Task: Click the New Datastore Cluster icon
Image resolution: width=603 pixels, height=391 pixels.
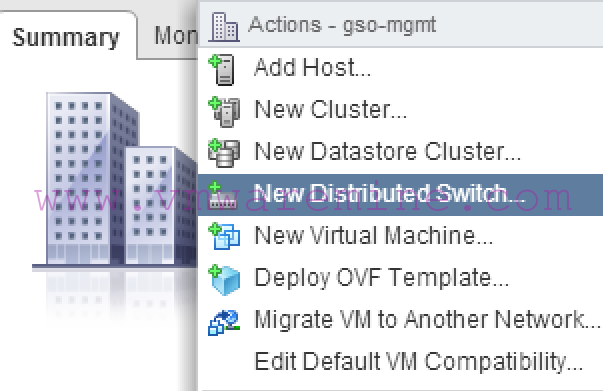Action: 224,153
